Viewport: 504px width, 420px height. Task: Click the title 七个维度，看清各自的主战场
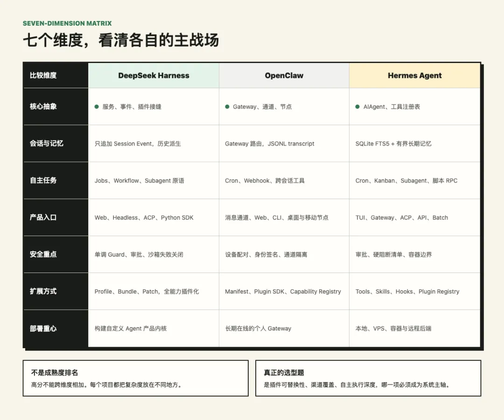(121, 41)
